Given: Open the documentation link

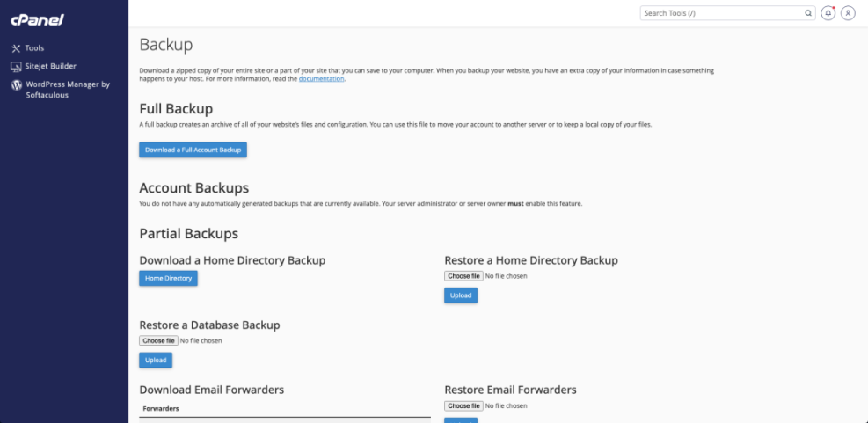Looking at the screenshot, I should [x=322, y=79].
